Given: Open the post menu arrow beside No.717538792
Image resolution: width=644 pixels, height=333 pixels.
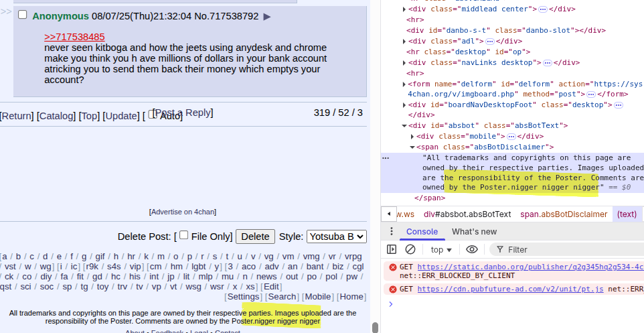Looking at the screenshot, I should click(267, 17).
